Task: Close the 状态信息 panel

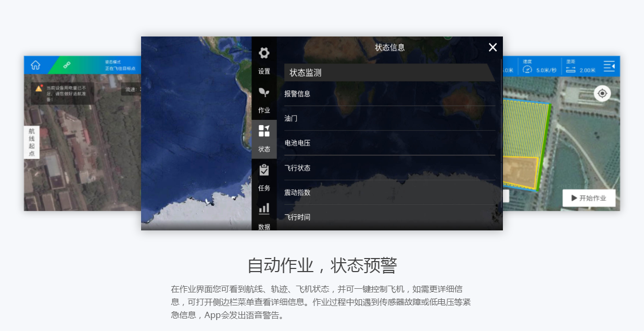Action: 493,47
